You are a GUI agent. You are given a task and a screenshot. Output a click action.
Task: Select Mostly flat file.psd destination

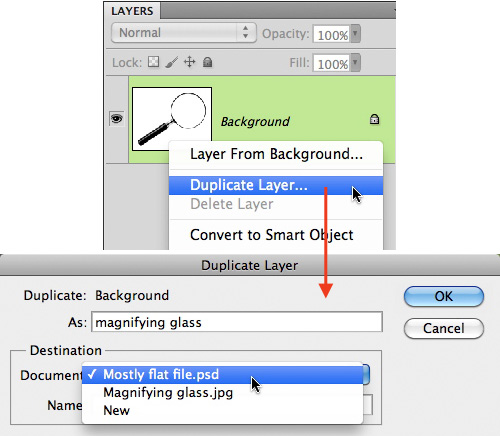[222, 375]
